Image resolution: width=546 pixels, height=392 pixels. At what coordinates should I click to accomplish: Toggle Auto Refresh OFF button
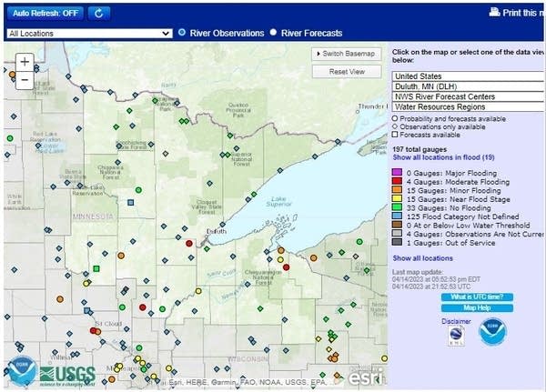[45, 14]
